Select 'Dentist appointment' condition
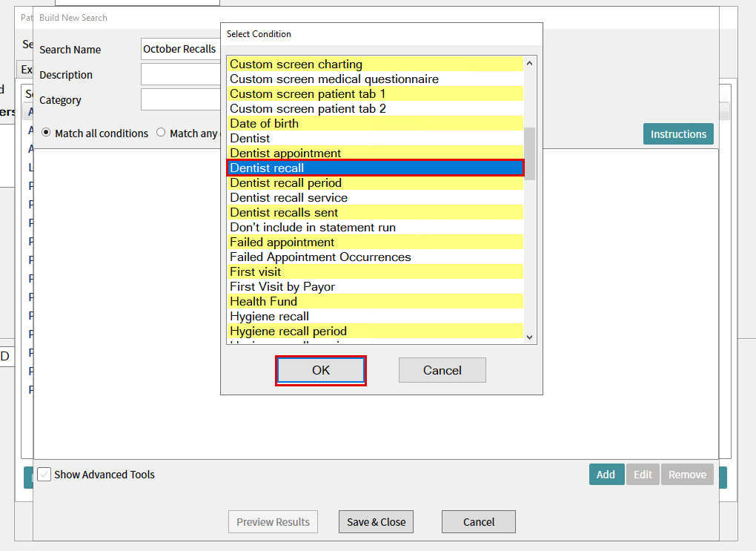The width and height of the screenshot is (756, 551). point(375,154)
